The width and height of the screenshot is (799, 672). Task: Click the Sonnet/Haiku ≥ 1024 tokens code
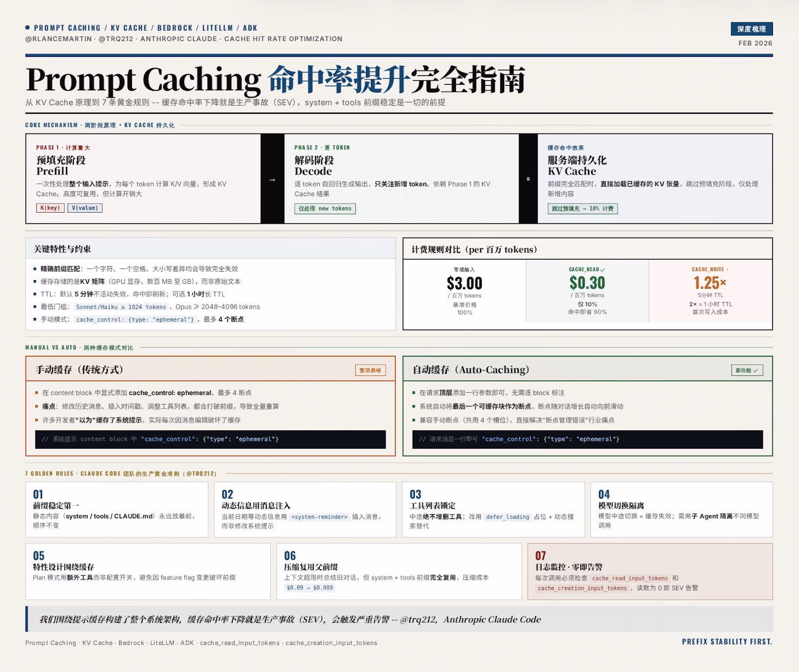point(121,307)
